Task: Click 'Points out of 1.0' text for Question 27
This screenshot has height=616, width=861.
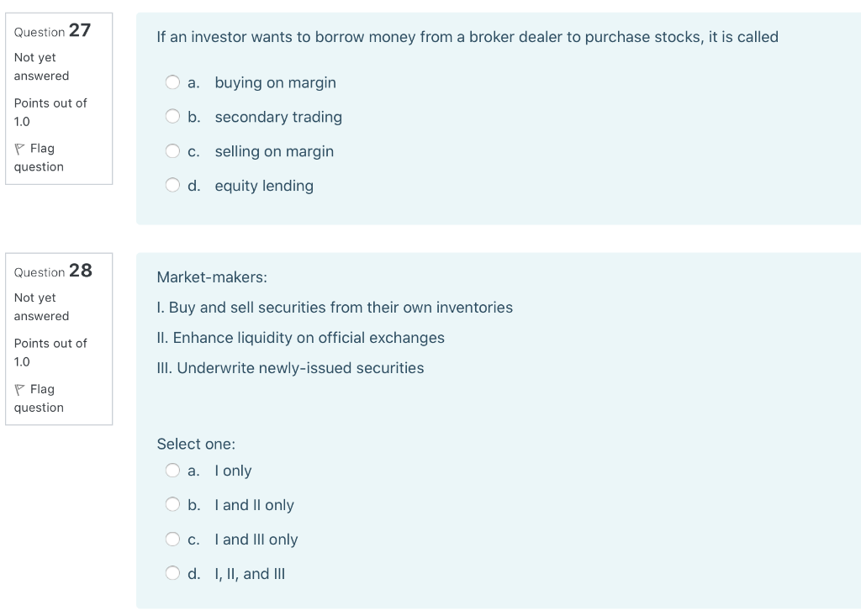Action: pyautogui.click(x=50, y=112)
